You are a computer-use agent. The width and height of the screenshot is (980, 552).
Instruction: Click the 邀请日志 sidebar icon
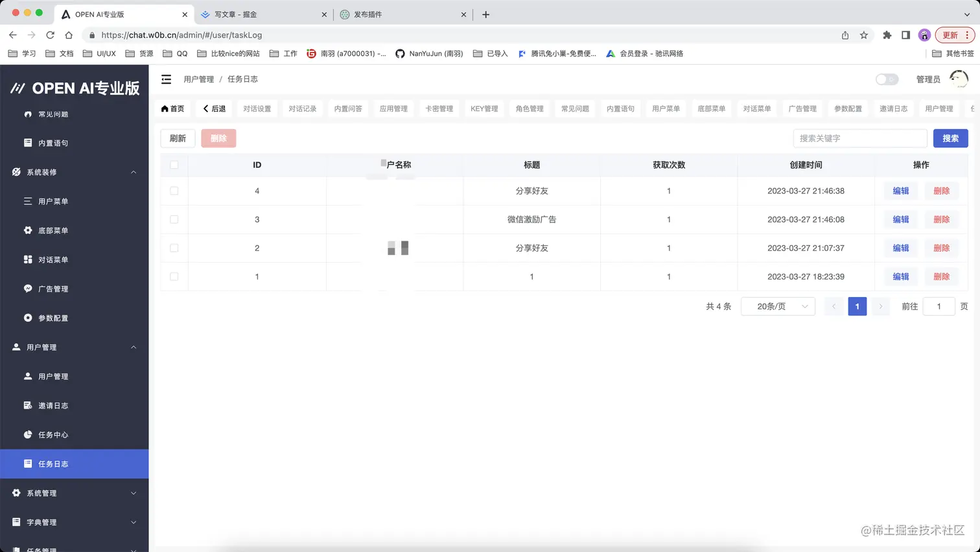tap(28, 405)
